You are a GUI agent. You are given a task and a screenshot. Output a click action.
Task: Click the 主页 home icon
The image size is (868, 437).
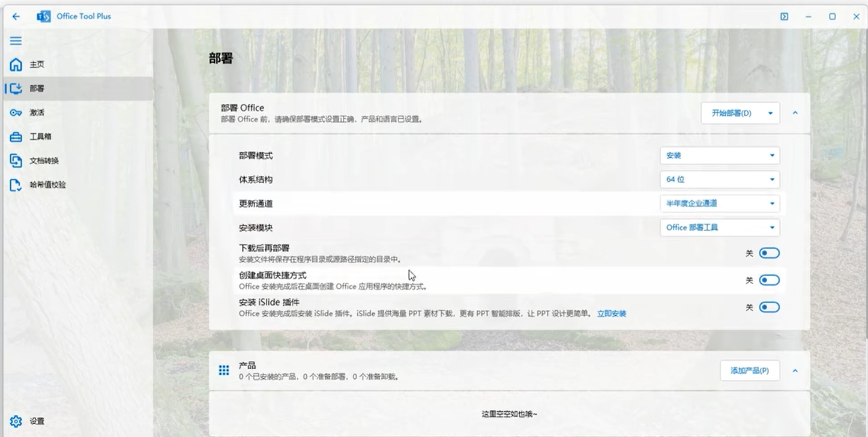pyautogui.click(x=16, y=64)
